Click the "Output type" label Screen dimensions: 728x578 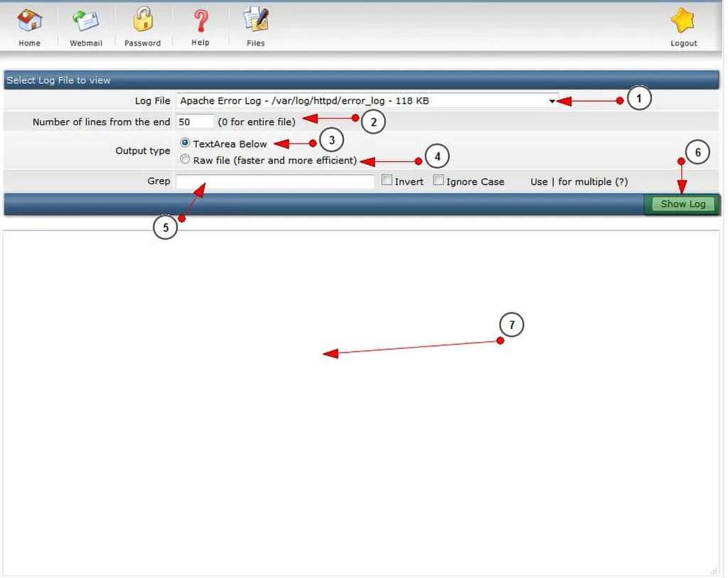point(142,151)
